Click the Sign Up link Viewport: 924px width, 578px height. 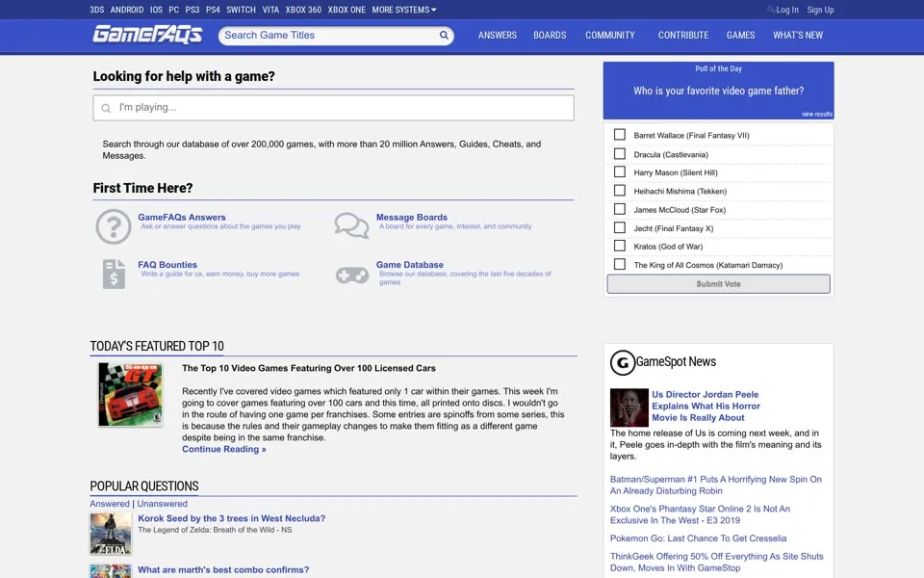coord(820,10)
